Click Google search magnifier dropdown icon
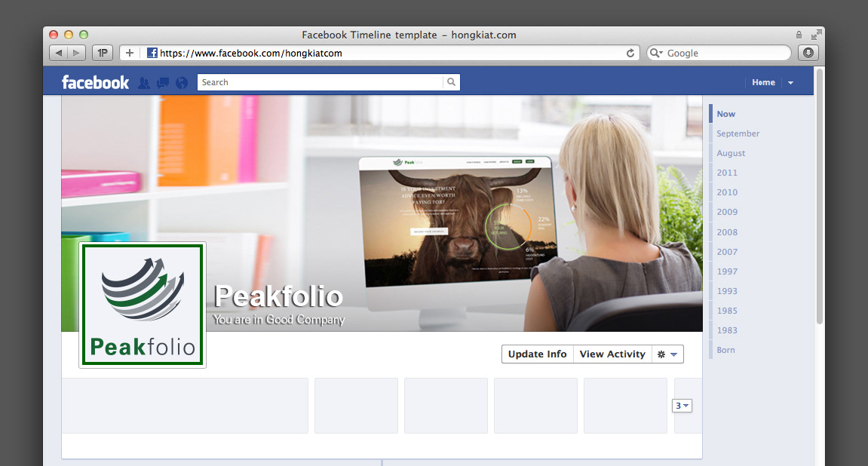This screenshot has width=868, height=466. point(657,53)
